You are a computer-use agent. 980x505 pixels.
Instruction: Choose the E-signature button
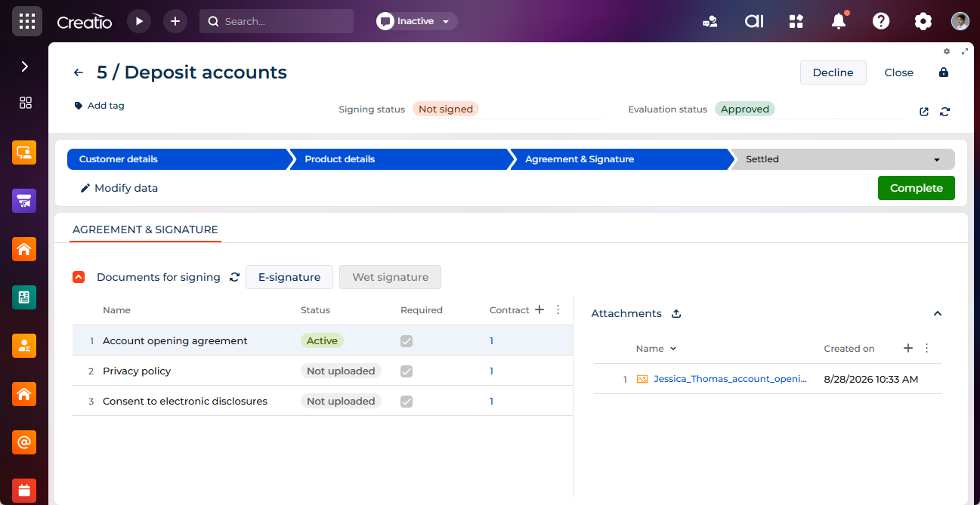pos(289,277)
